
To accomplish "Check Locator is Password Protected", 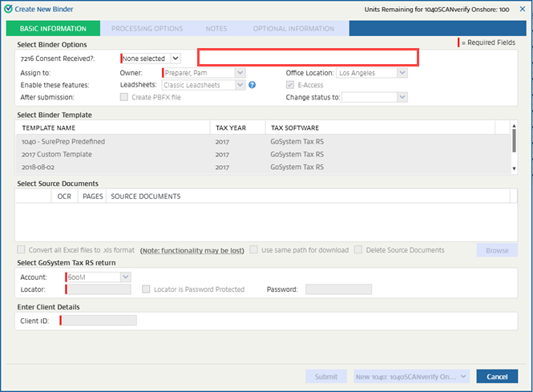I will click(147, 289).
